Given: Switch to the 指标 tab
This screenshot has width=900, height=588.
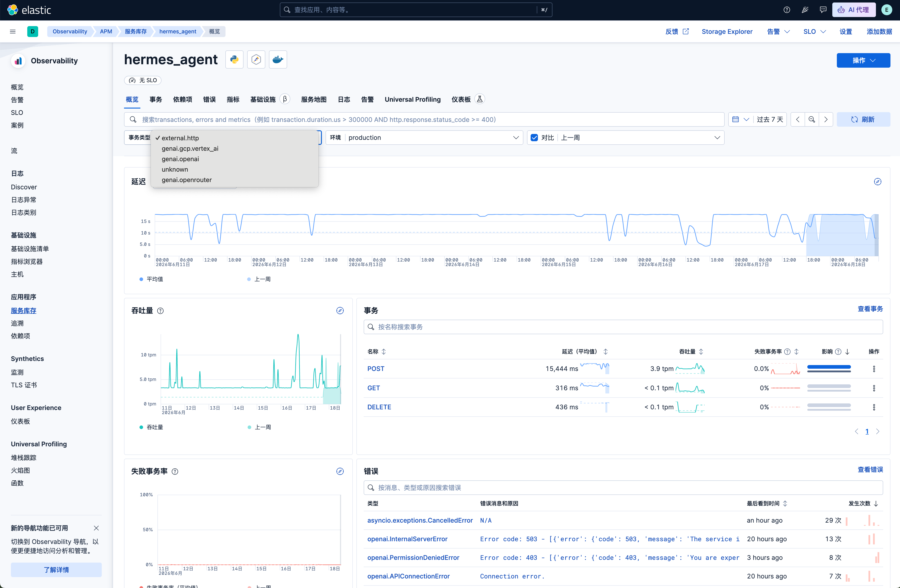Looking at the screenshot, I should click(x=233, y=99).
